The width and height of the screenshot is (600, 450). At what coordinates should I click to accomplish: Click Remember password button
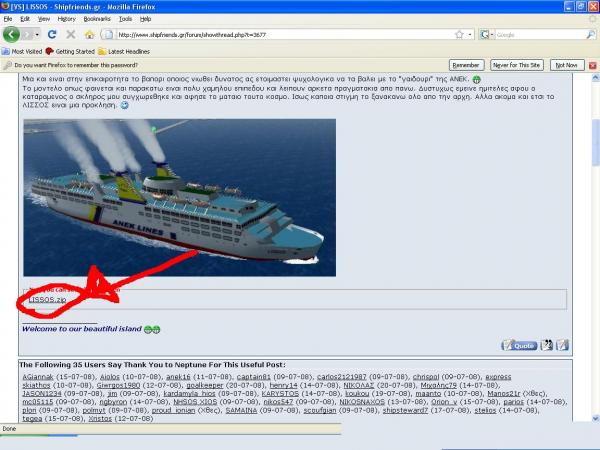point(466,65)
